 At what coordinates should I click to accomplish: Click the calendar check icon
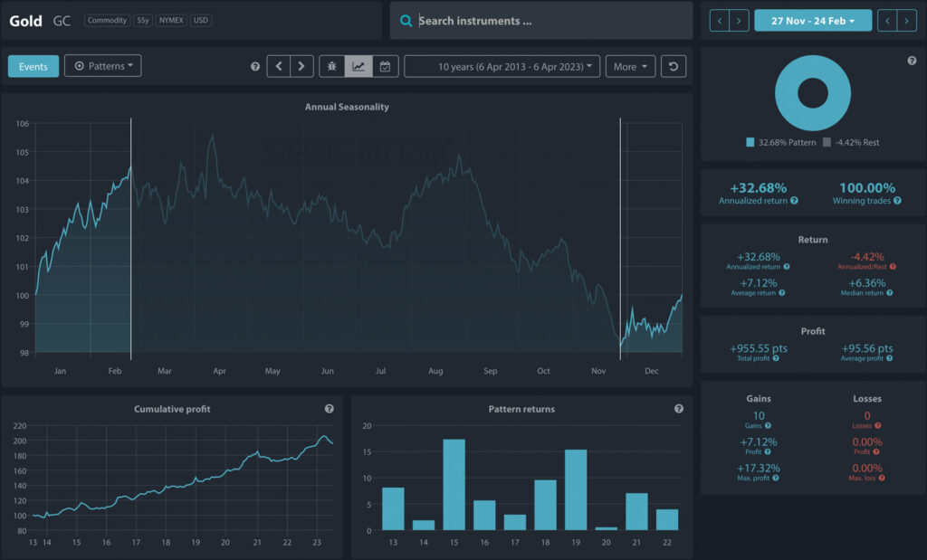pos(385,66)
